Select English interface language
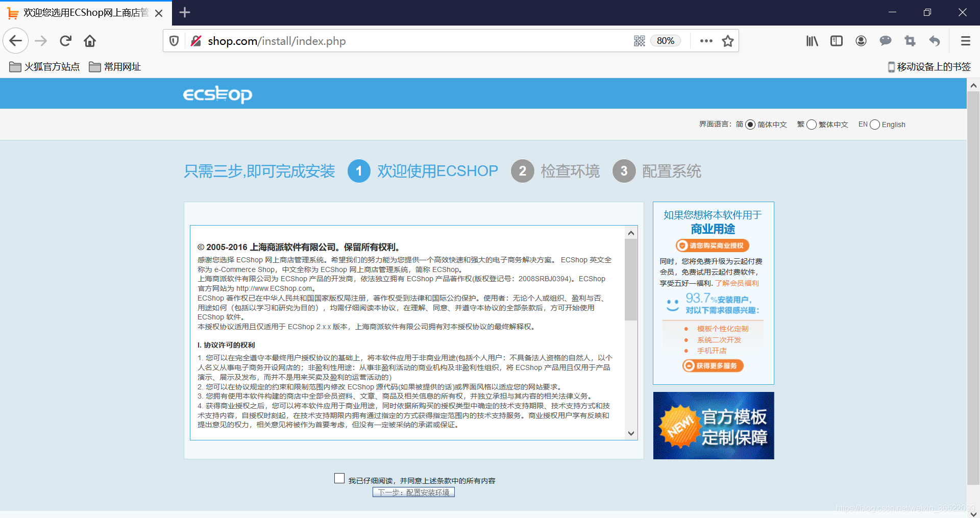980x518 pixels. click(x=875, y=125)
